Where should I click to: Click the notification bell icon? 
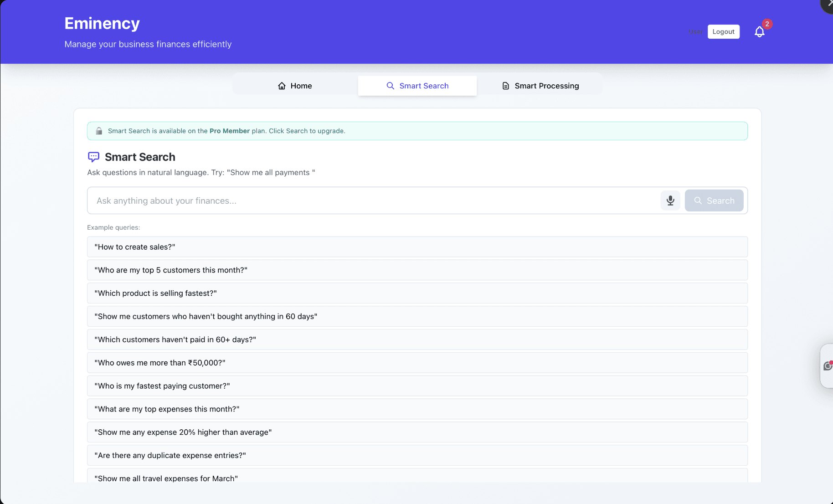coord(759,32)
